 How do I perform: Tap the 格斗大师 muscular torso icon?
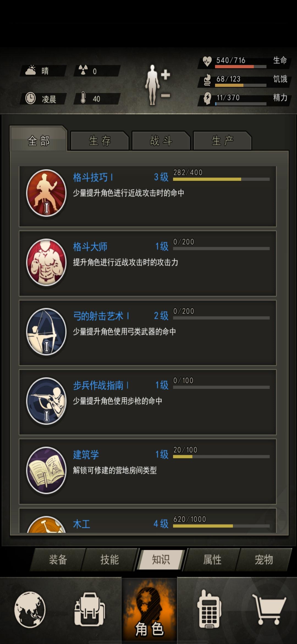(x=46, y=262)
